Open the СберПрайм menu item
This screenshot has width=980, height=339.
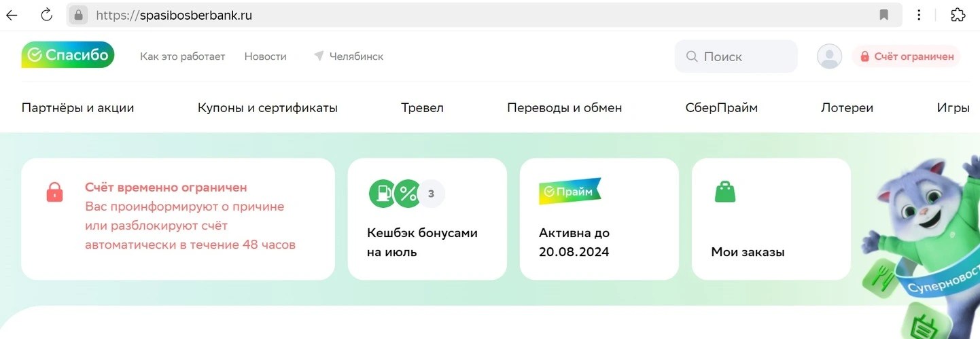coord(722,107)
